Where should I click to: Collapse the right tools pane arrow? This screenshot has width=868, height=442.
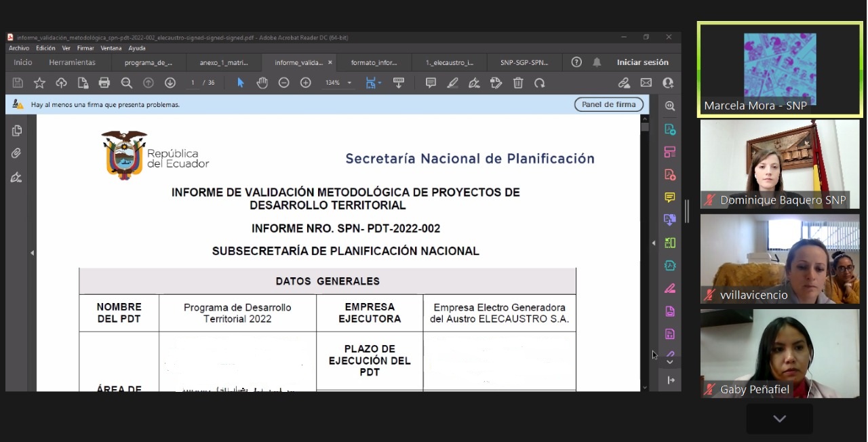(x=654, y=243)
